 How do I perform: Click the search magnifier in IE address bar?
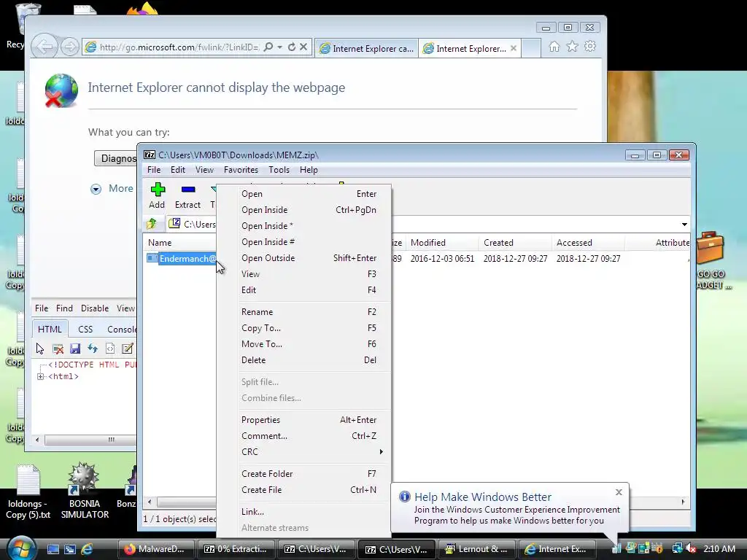[268, 47]
